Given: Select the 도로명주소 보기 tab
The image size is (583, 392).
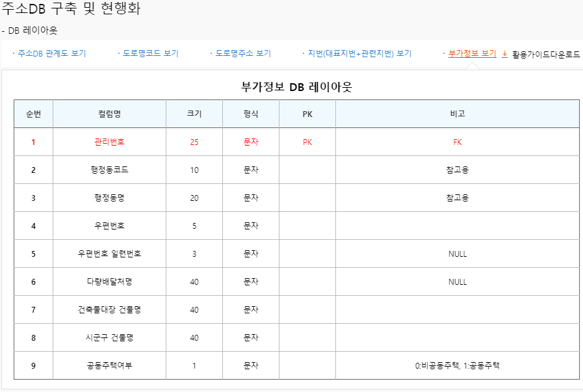Looking at the screenshot, I should [243, 53].
